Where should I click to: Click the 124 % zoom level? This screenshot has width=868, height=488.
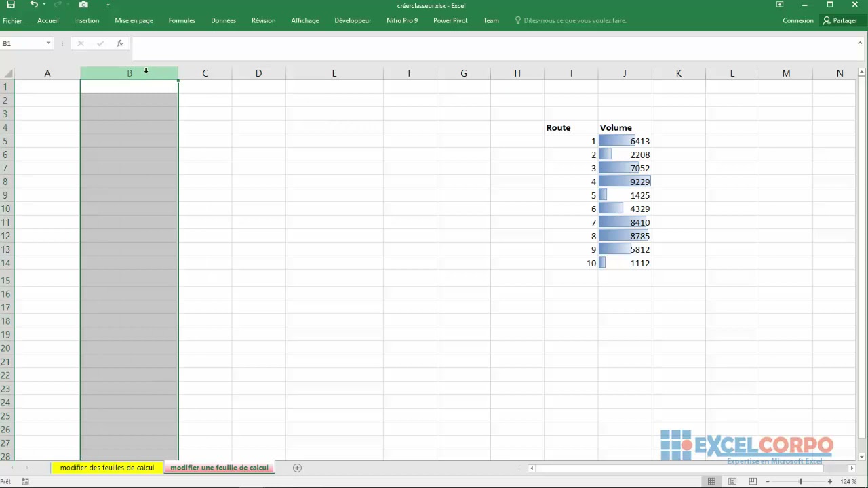(848, 481)
